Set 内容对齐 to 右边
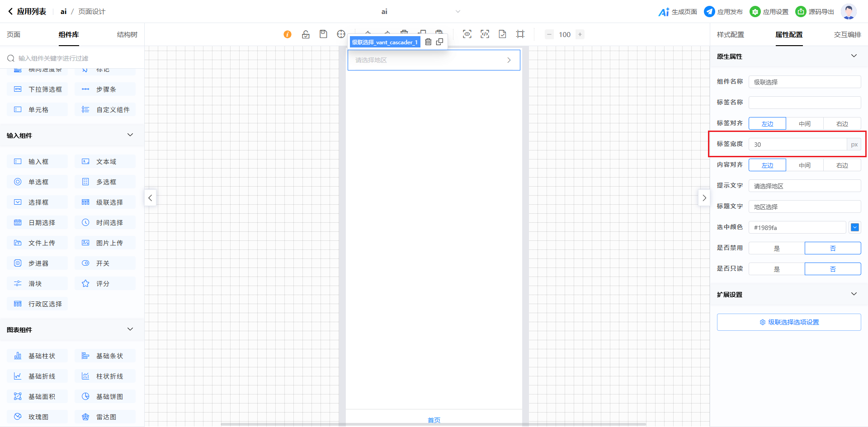Viewport: 868px width, 427px height. (x=842, y=165)
